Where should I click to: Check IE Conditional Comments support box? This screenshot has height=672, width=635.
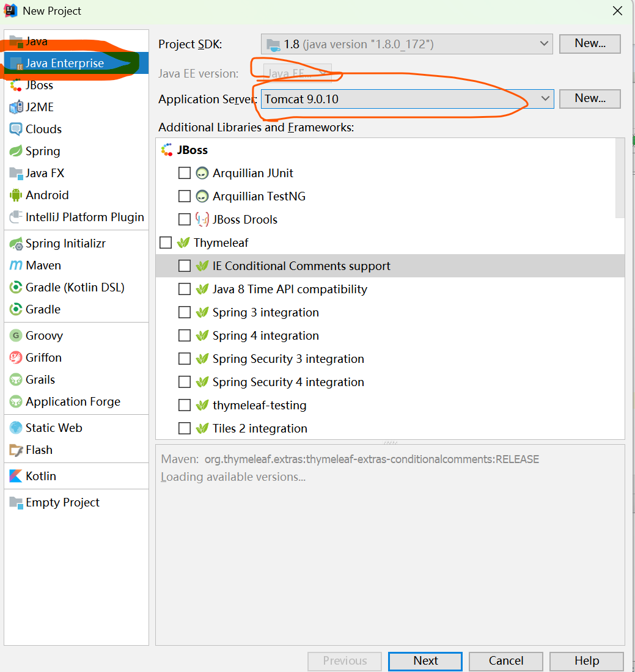pyautogui.click(x=185, y=266)
